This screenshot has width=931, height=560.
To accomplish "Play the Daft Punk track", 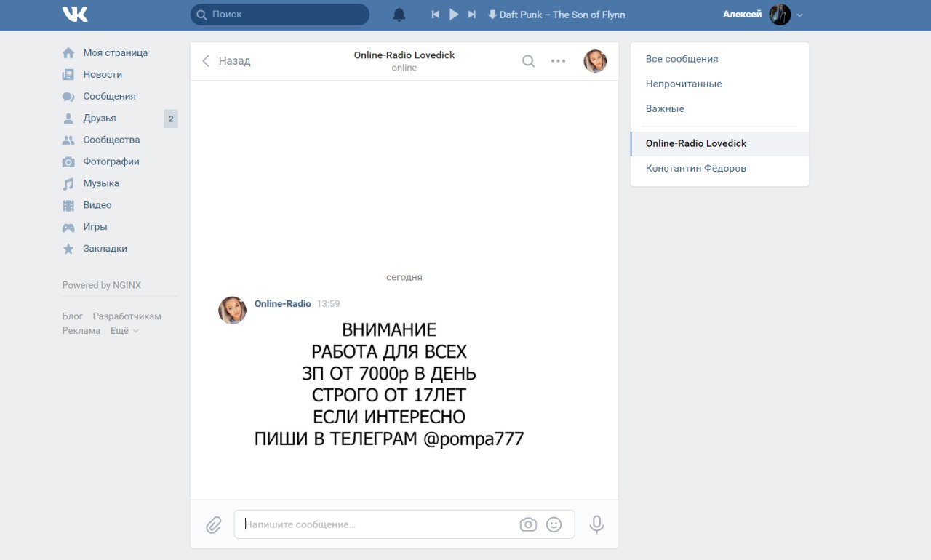I will [454, 15].
